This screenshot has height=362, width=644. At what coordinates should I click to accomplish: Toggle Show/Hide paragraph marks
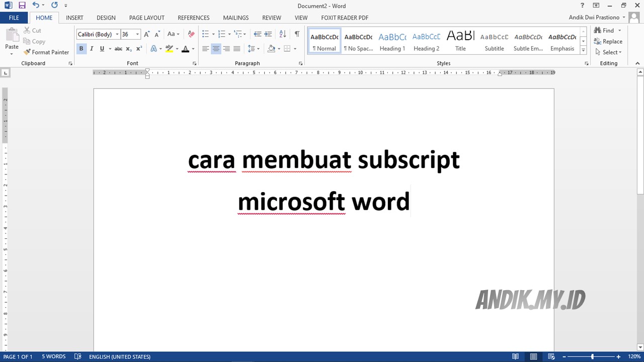click(x=297, y=34)
